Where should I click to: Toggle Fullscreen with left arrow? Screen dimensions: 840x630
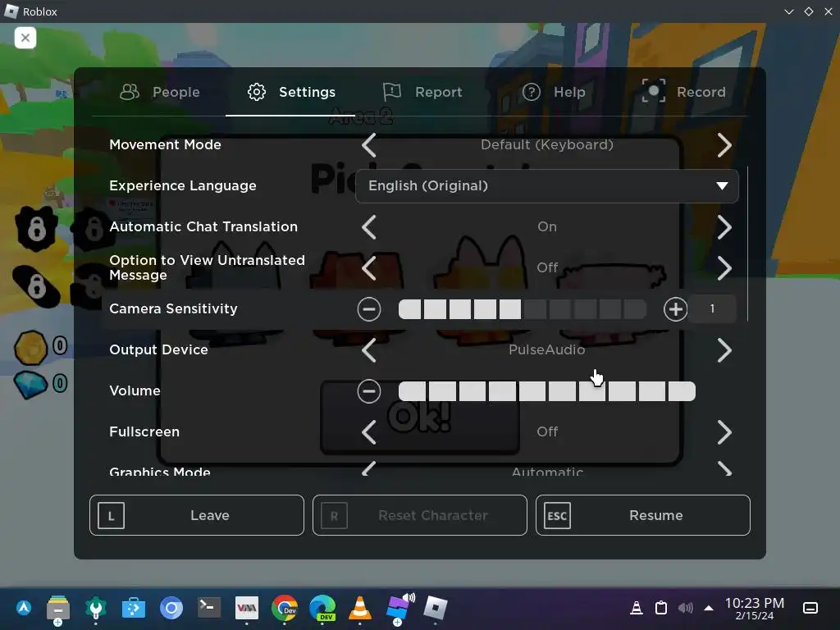click(368, 432)
